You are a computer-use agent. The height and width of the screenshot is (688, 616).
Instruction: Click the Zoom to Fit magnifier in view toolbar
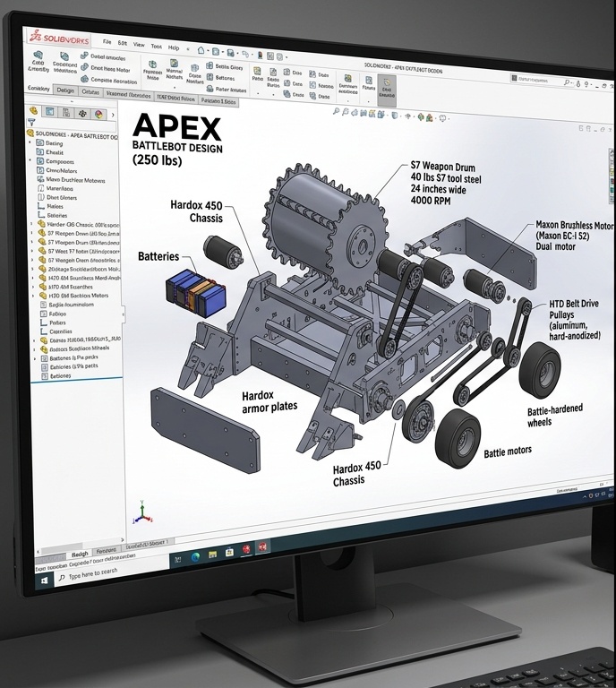(337, 111)
